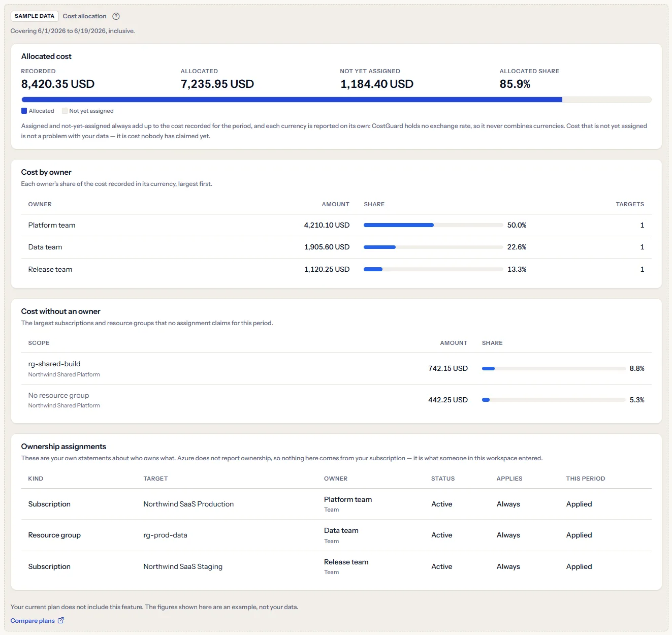Click Release team in Cost by owner
This screenshot has width=672, height=635.
[50, 269]
